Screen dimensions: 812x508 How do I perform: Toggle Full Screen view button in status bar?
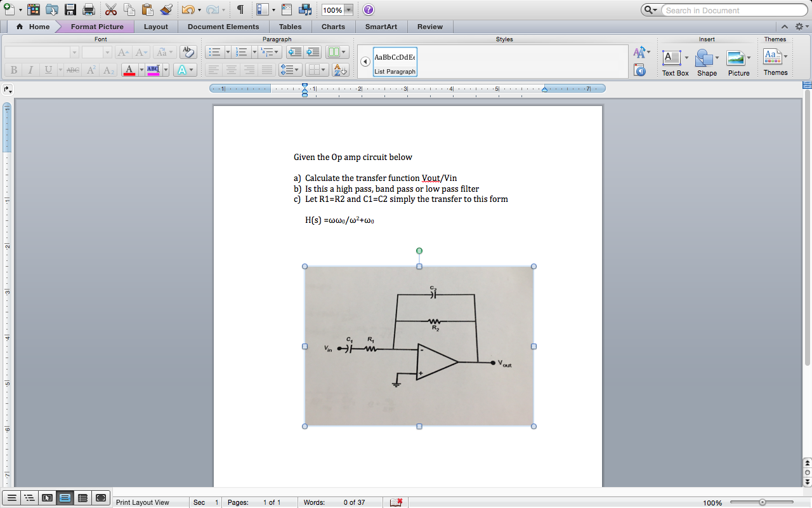click(100, 498)
